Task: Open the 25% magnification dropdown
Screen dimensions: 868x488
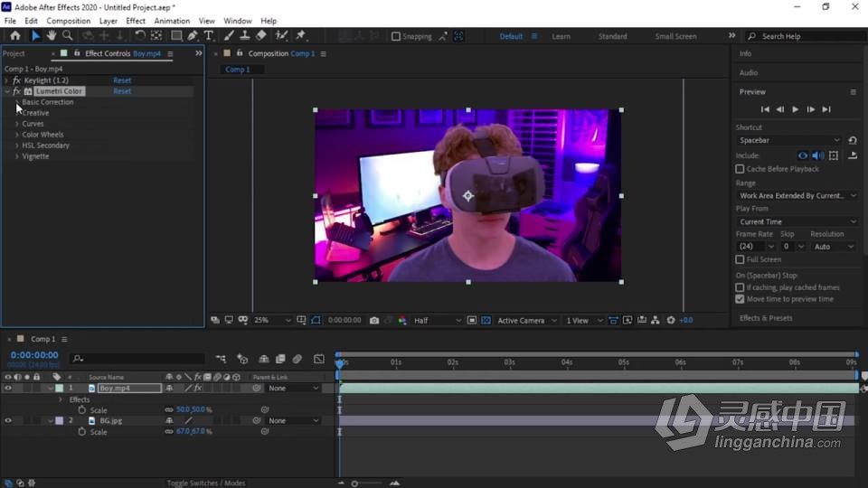Action: pyautogui.click(x=272, y=320)
